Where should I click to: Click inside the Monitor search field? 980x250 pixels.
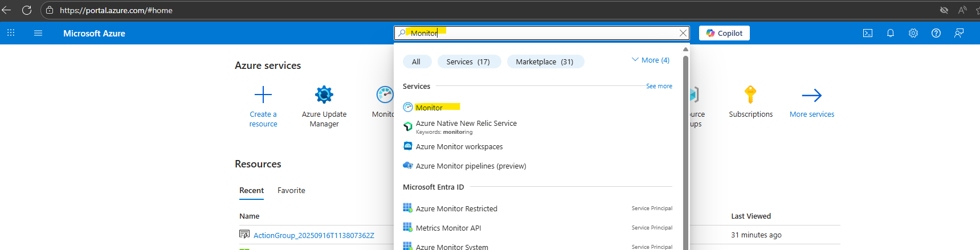[541, 33]
